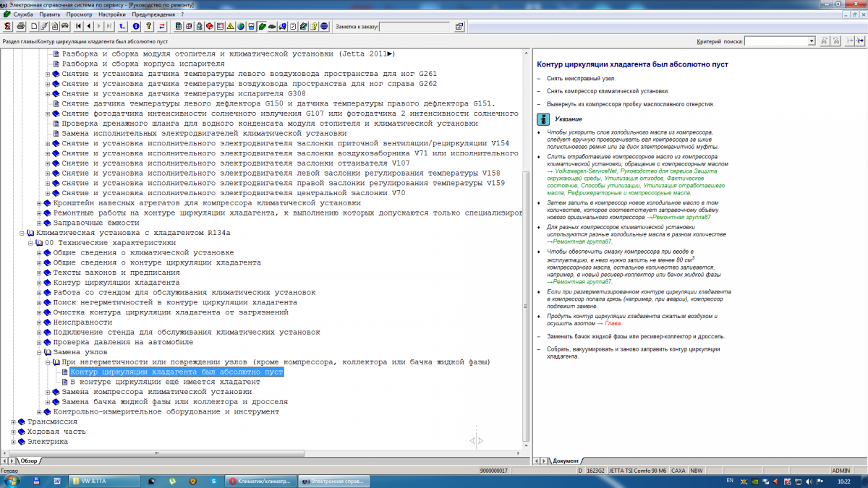Image resolution: width=868 pixels, height=488 pixels.
Task: Jump to first page with first-record arrow
Action: pyautogui.click(x=78, y=27)
